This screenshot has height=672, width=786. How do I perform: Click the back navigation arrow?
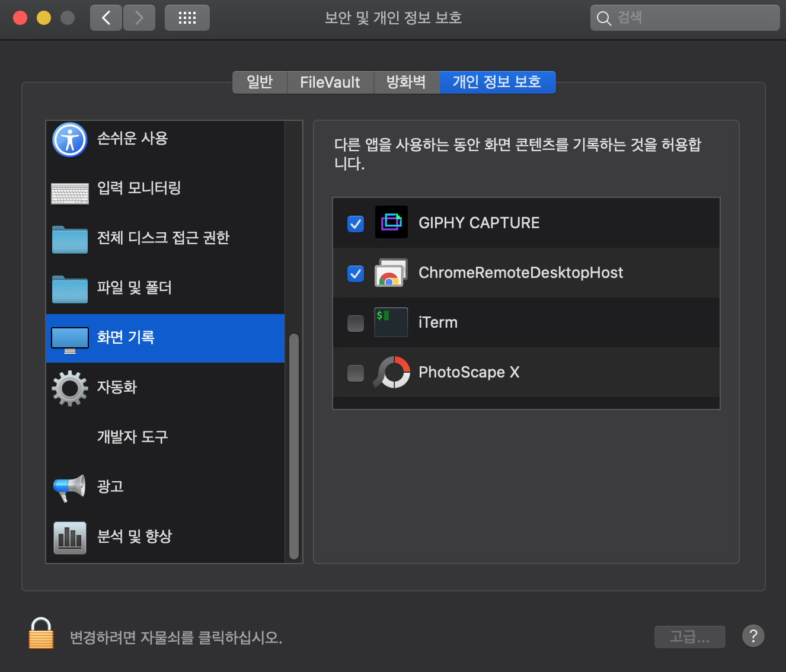tap(106, 18)
